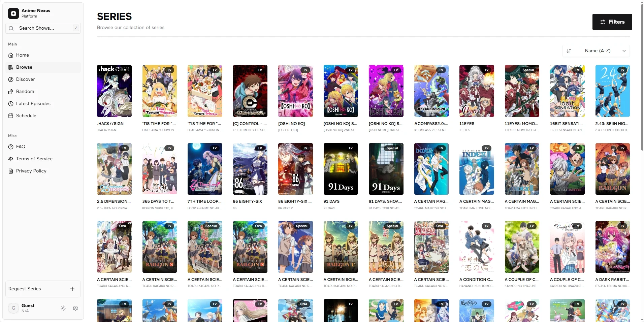
Task: Select the 16BIT SENSATION poster
Action: [x=567, y=91]
